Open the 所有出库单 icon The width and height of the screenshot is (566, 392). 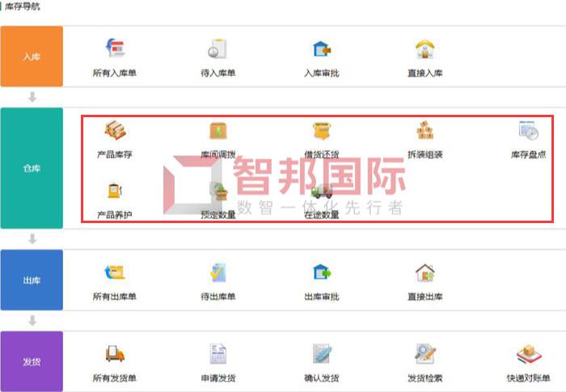point(115,272)
